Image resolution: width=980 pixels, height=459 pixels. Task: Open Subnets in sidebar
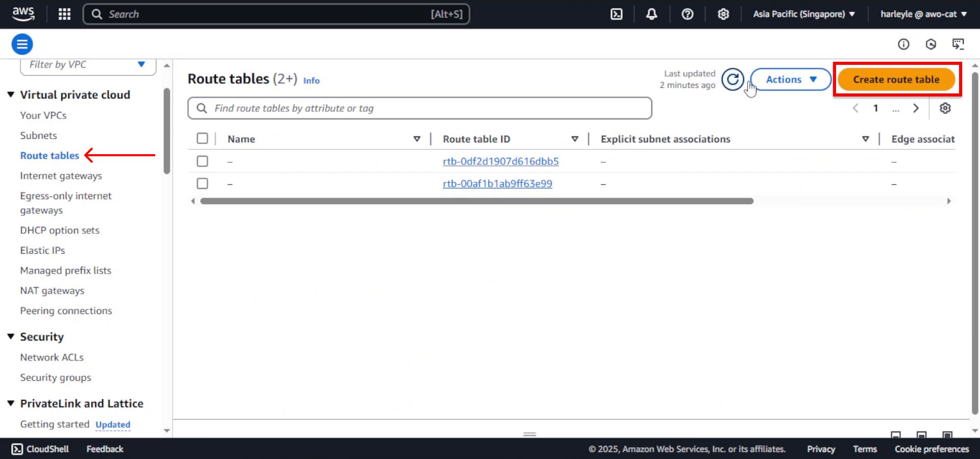tap(38, 135)
